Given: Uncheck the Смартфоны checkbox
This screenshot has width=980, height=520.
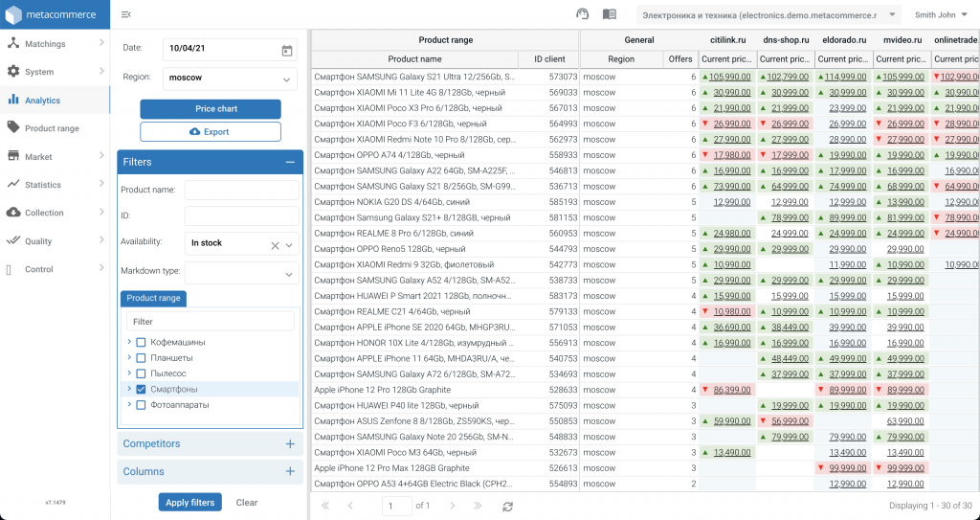Looking at the screenshot, I should click(x=141, y=389).
